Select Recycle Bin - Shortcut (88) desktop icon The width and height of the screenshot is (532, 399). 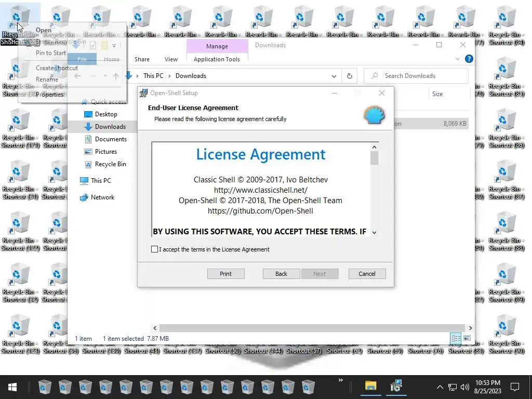506,231
